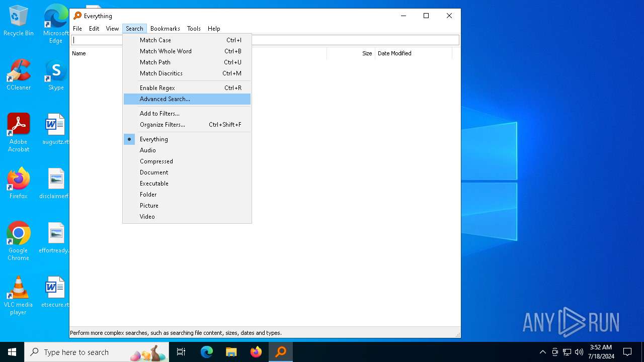Choose Organize Filters menu entry
This screenshot has height=362, width=644.
tap(187, 125)
